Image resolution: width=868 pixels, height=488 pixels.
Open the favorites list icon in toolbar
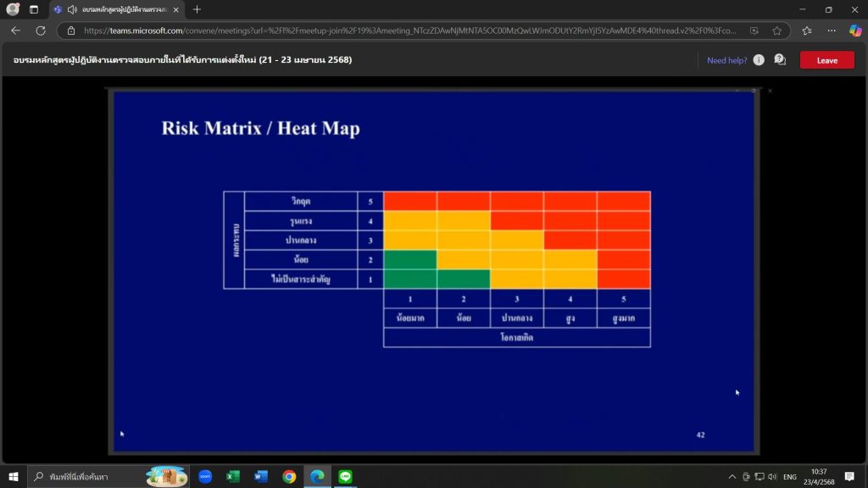click(806, 30)
